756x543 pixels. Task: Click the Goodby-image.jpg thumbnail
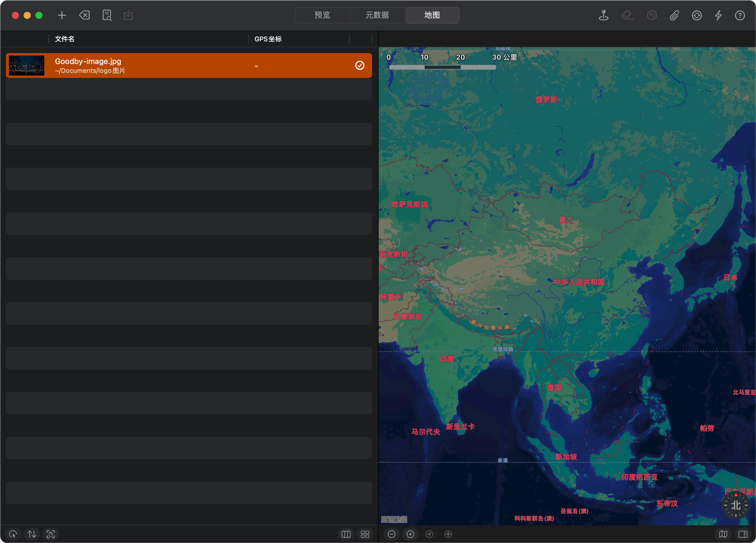(26, 66)
